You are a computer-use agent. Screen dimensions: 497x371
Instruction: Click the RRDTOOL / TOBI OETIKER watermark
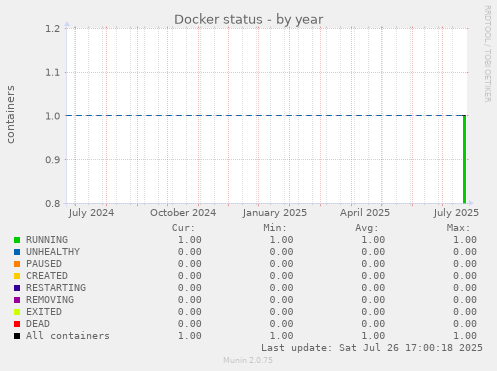click(487, 54)
